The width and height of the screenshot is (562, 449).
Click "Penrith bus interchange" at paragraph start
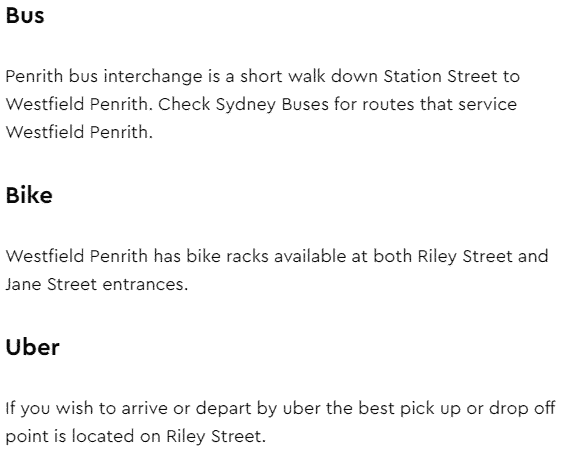tap(104, 77)
